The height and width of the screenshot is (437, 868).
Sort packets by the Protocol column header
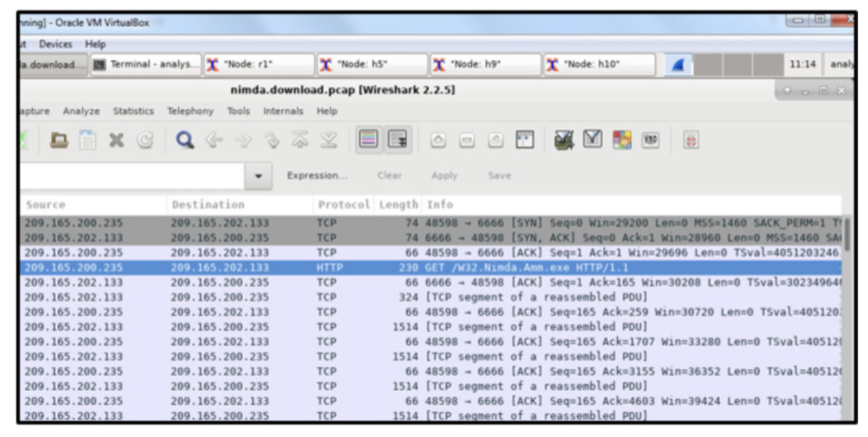(343, 205)
